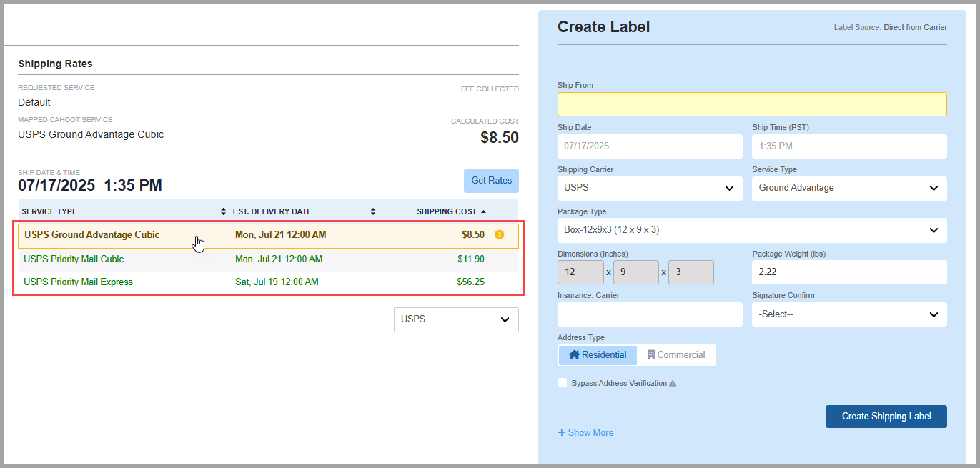Click the Default requested service text

coord(34,102)
